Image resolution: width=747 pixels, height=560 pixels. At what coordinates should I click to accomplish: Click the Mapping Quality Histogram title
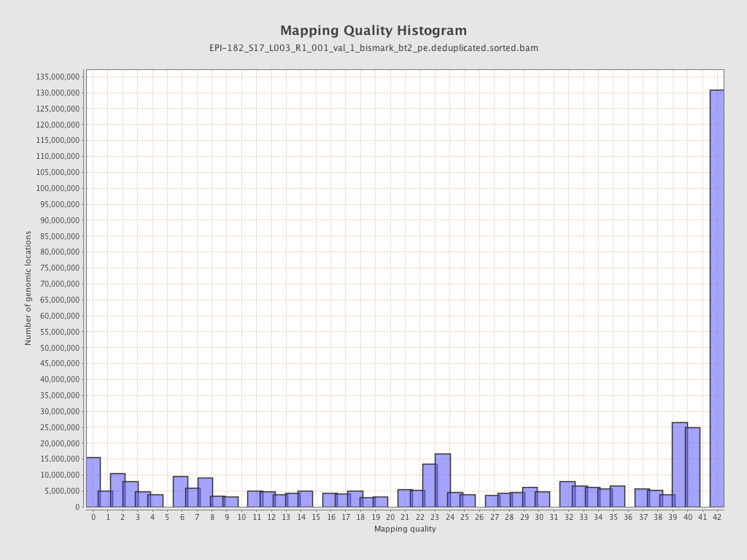373,31
